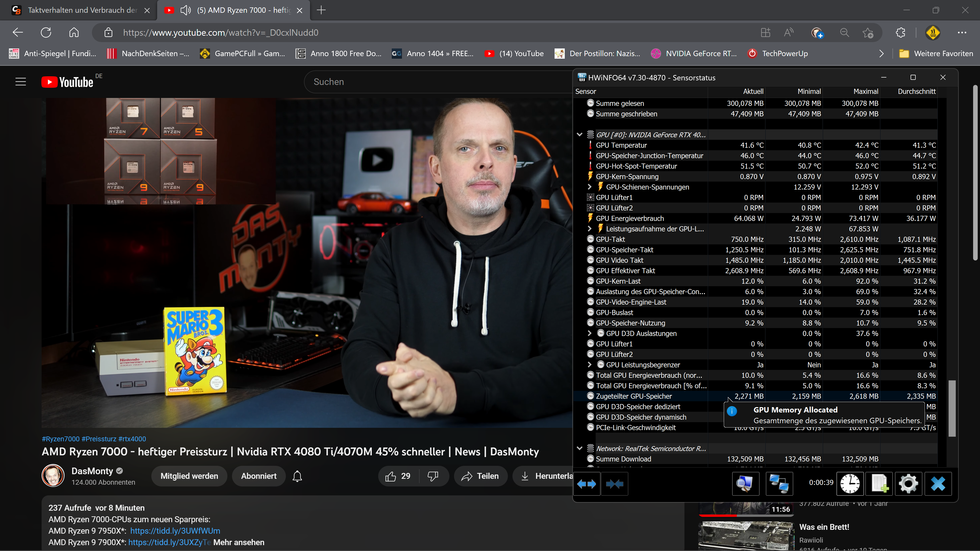
Task: Click HWiNFO shrink columns arrows icon
Action: [x=614, y=484]
